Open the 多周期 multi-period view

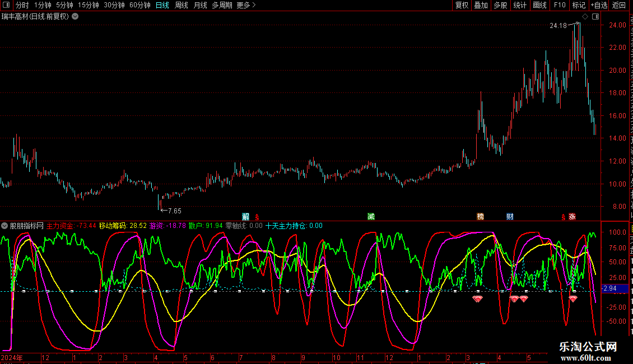(222, 5)
